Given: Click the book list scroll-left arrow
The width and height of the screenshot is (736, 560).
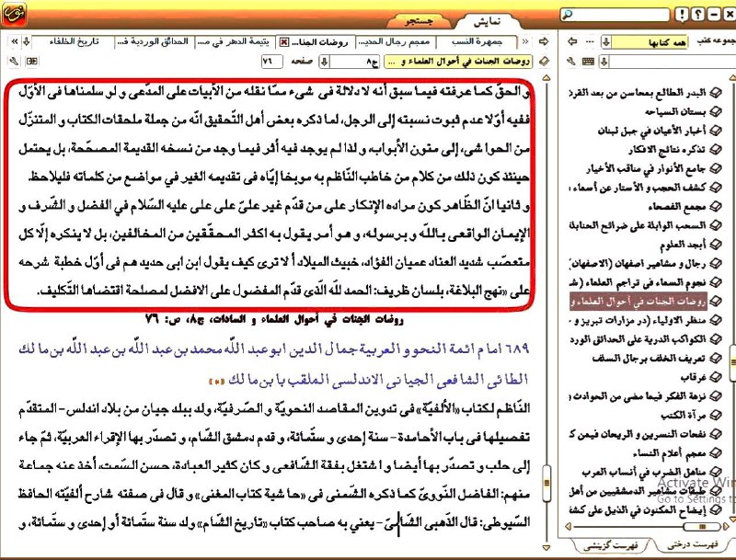Looking at the screenshot, I should coord(568,527).
